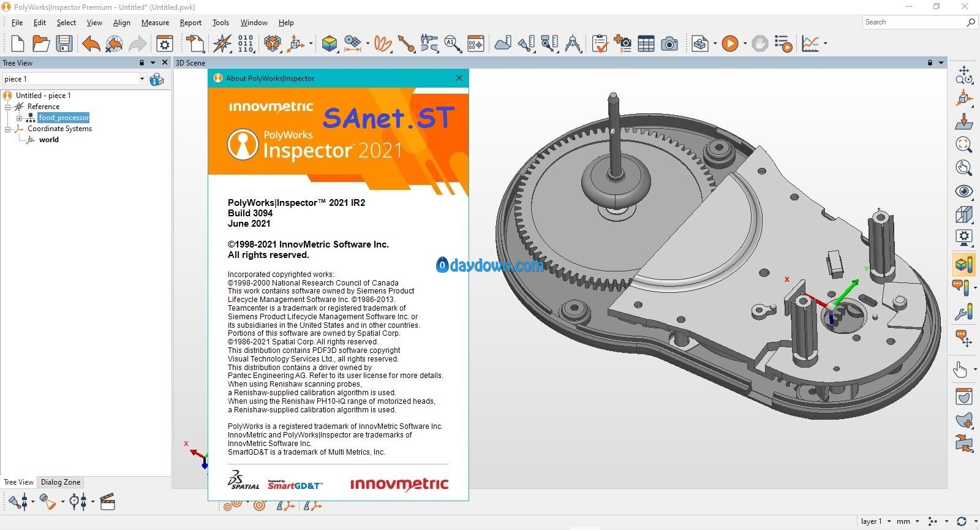Image resolution: width=980 pixels, height=530 pixels.
Task: Undo the last action with orange arrow
Action: coord(91,44)
